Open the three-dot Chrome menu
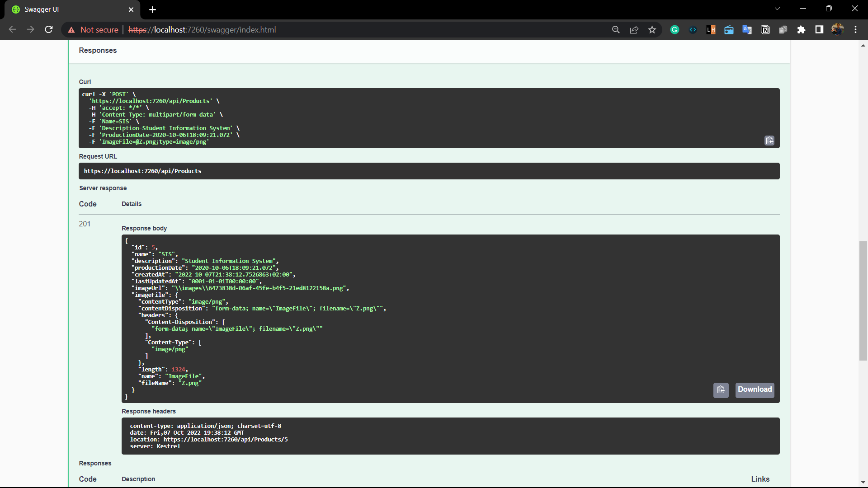This screenshot has height=488, width=868. (855, 29)
